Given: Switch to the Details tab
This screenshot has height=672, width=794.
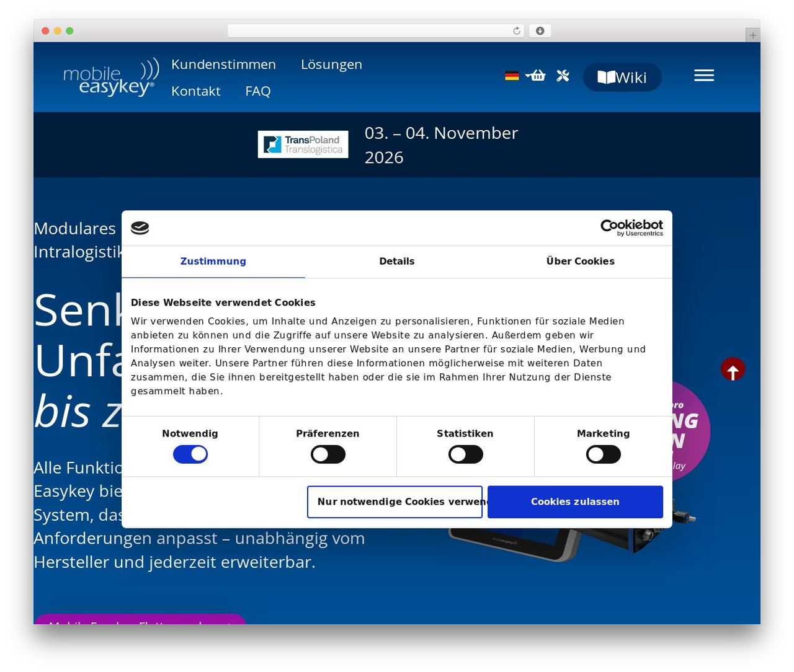Looking at the screenshot, I should point(397,262).
